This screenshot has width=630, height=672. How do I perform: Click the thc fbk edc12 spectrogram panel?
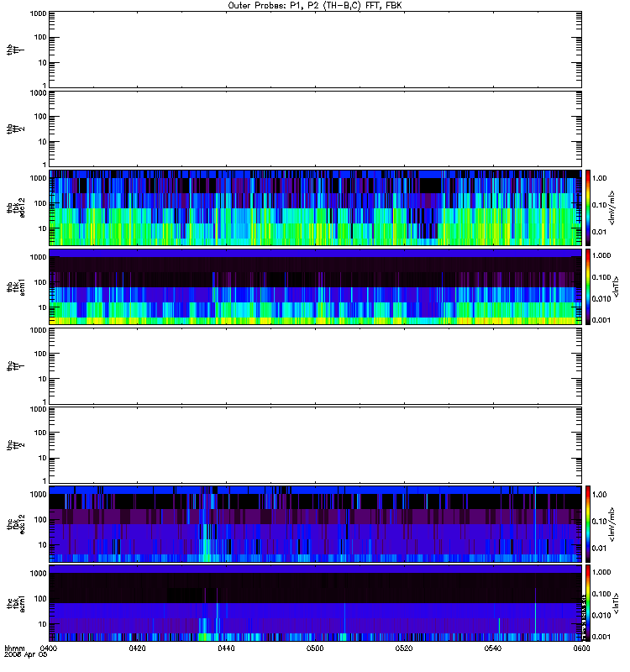click(x=315, y=524)
